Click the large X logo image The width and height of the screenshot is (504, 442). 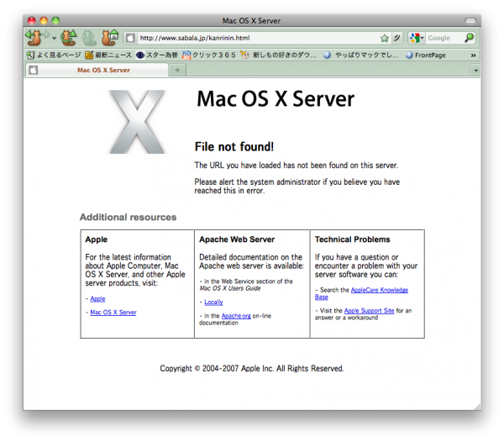pyautogui.click(x=137, y=122)
